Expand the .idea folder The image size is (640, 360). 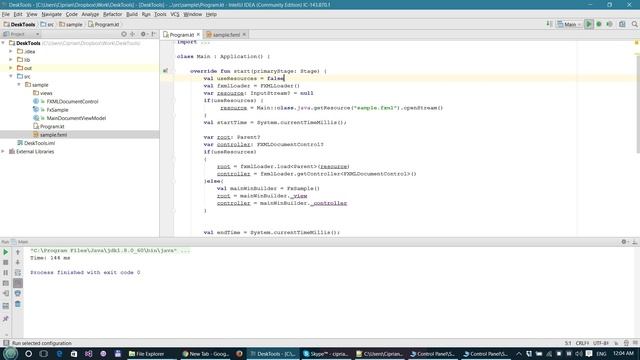(x=11, y=51)
